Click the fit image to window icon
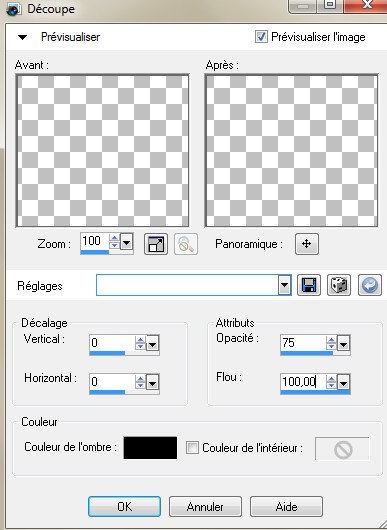Screen dimensions: 387x530 coord(156,244)
